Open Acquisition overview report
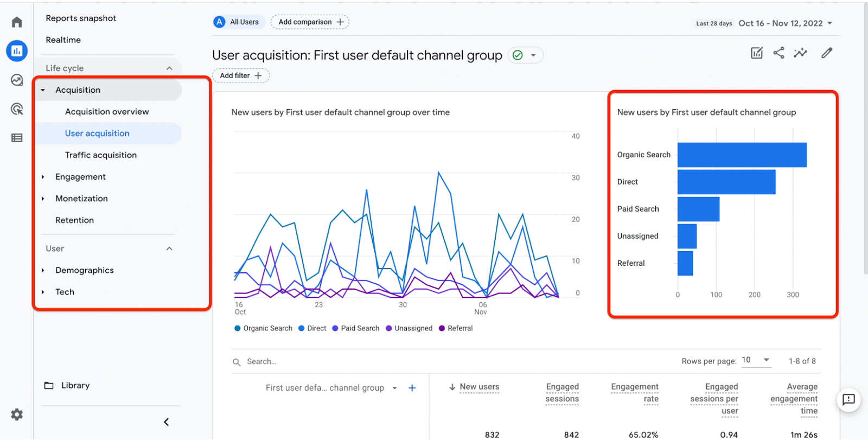The height and width of the screenshot is (440, 868). [x=107, y=112]
